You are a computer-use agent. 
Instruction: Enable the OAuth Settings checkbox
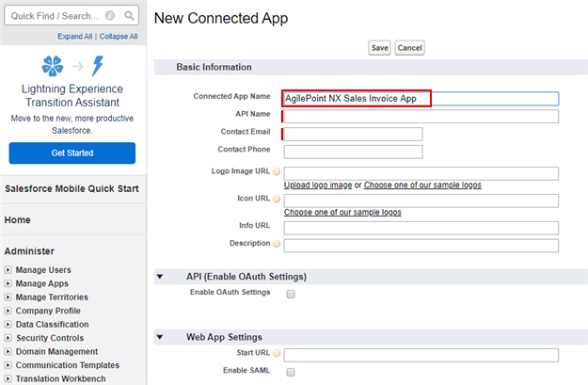coord(291,294)
